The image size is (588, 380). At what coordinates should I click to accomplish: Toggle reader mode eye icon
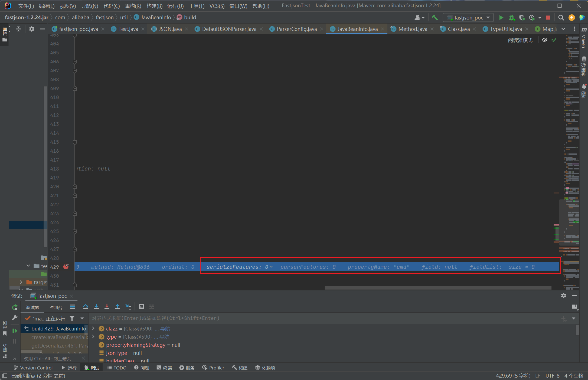point(545,40)
